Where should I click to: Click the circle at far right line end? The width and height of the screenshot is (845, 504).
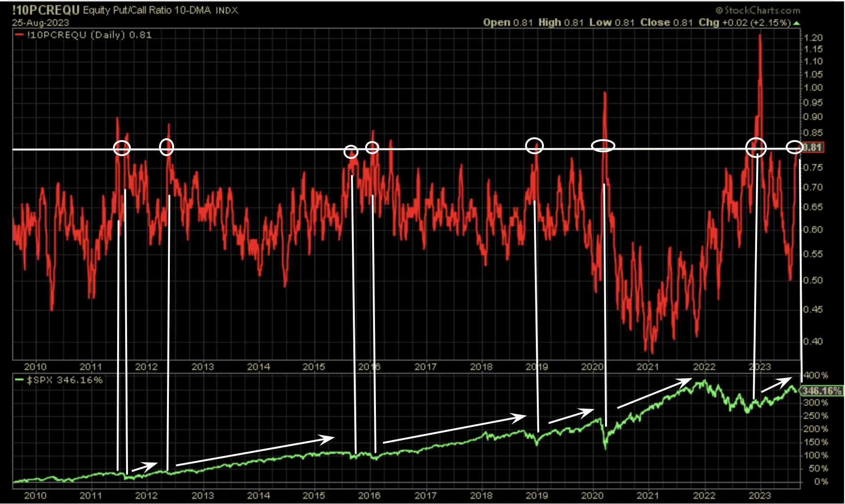(795, 147)
